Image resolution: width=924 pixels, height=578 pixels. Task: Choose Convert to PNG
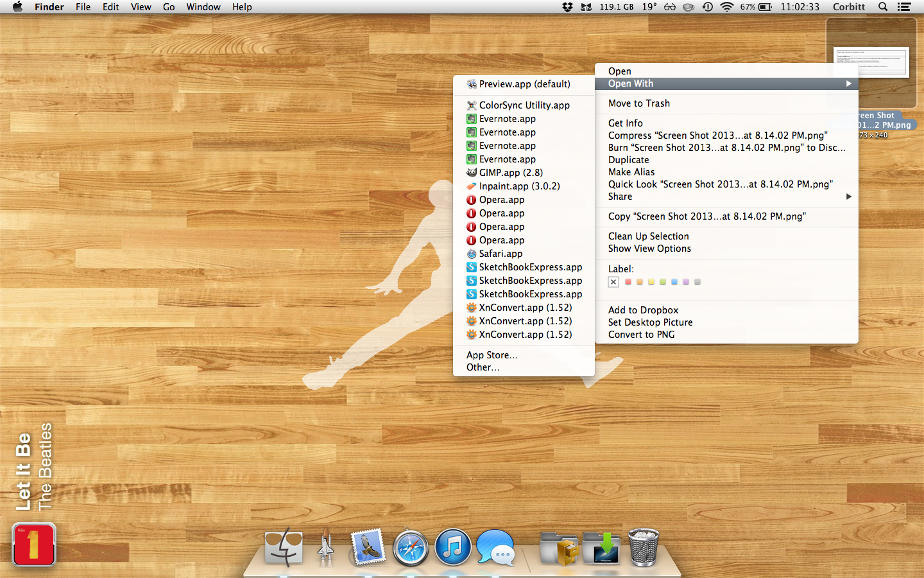coord(726,335)
